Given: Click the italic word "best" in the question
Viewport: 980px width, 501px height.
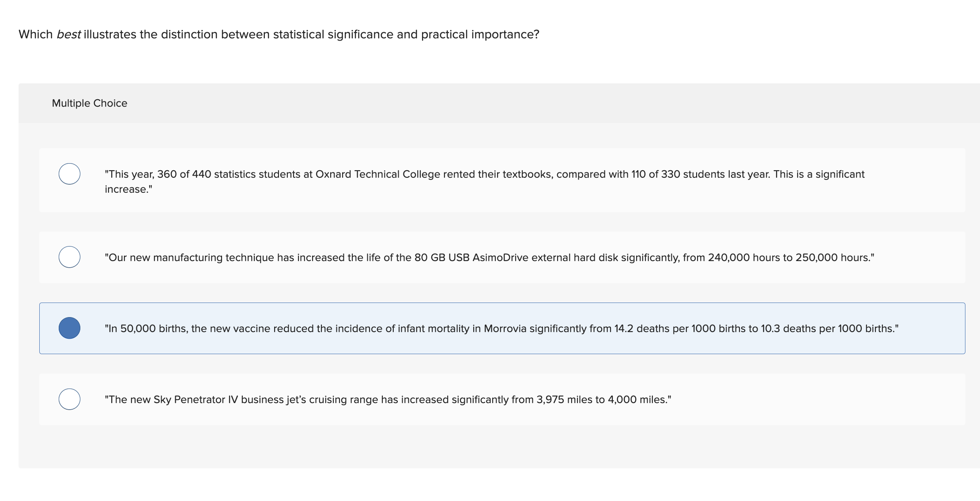Looking at the screenshot, I should (x=68, y=34).
